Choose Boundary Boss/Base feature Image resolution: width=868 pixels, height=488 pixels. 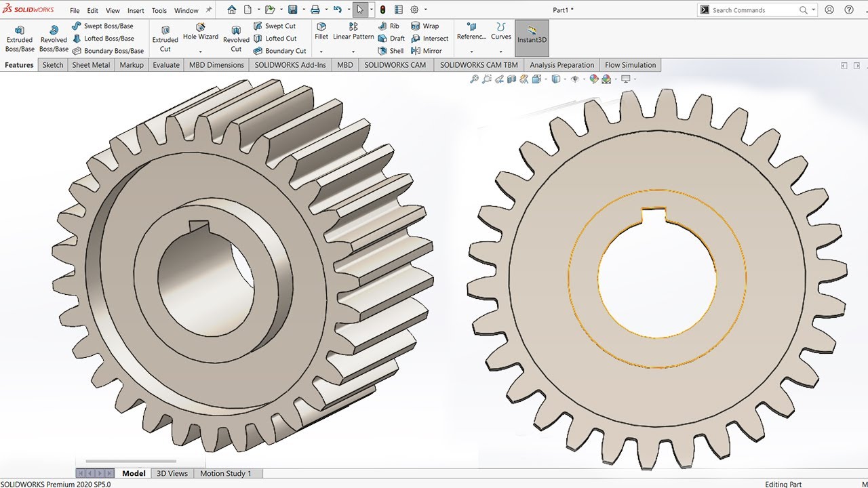click(108, 51)
